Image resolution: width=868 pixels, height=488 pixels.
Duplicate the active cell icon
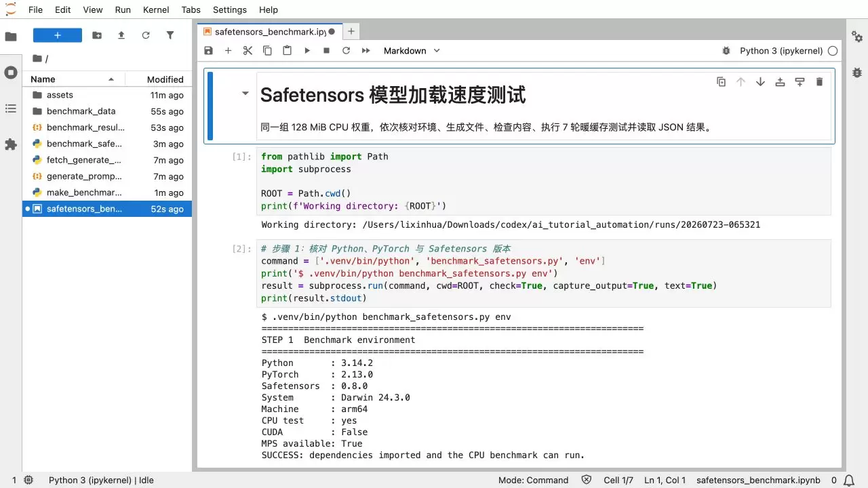(721, 82)
